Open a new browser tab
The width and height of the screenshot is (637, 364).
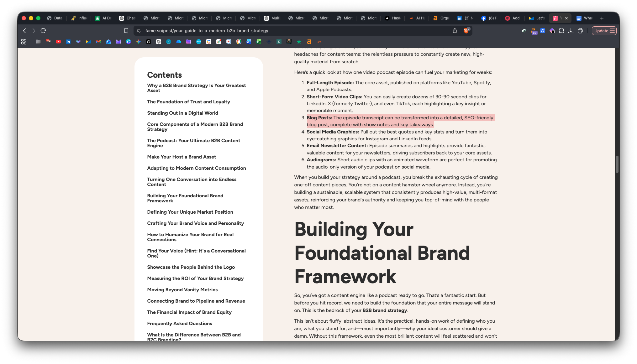click(x=602, y=18)
